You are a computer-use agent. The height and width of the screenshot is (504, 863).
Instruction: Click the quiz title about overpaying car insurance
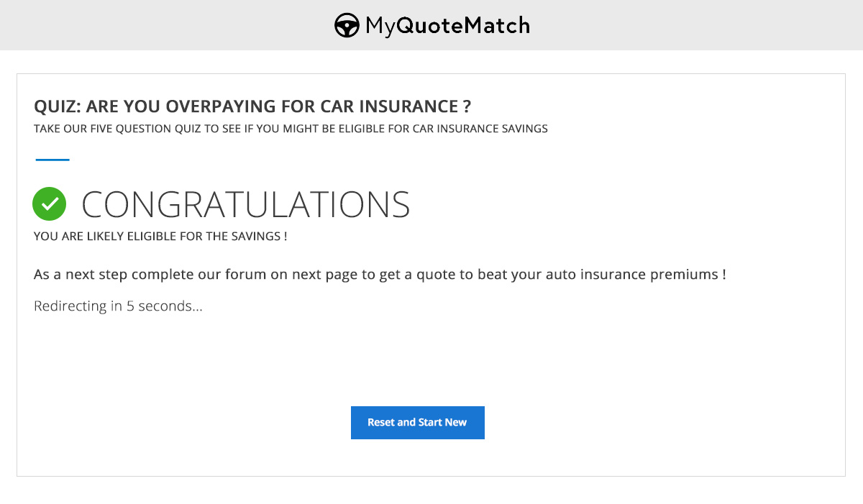[252, 107]
